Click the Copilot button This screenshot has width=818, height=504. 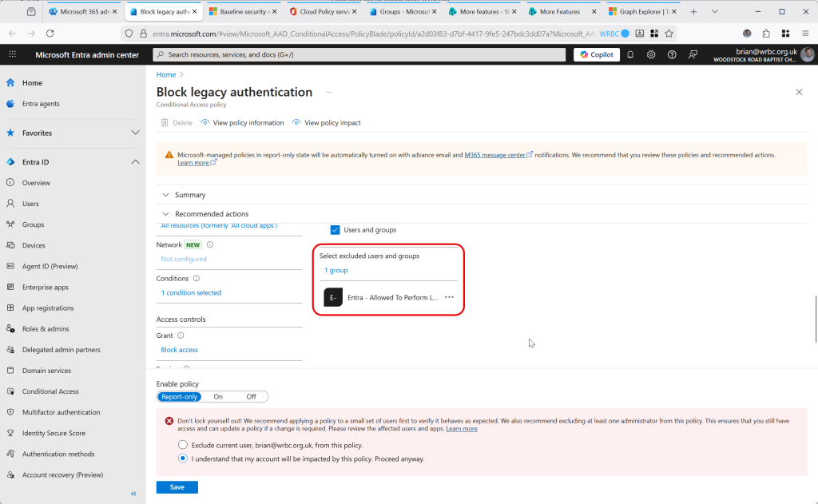[x=596, y=54]
